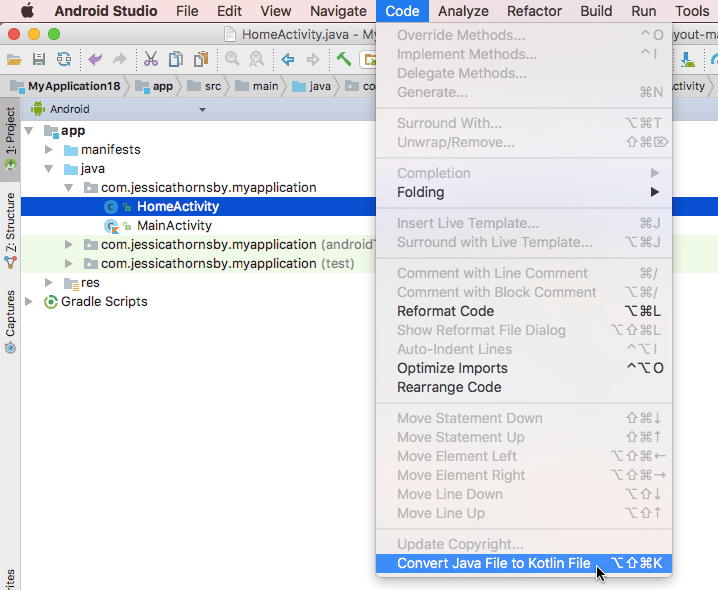This screenshot has width=718, height=590.
Task: Click the src breadcrumb
Action: (x=205, y=86)
